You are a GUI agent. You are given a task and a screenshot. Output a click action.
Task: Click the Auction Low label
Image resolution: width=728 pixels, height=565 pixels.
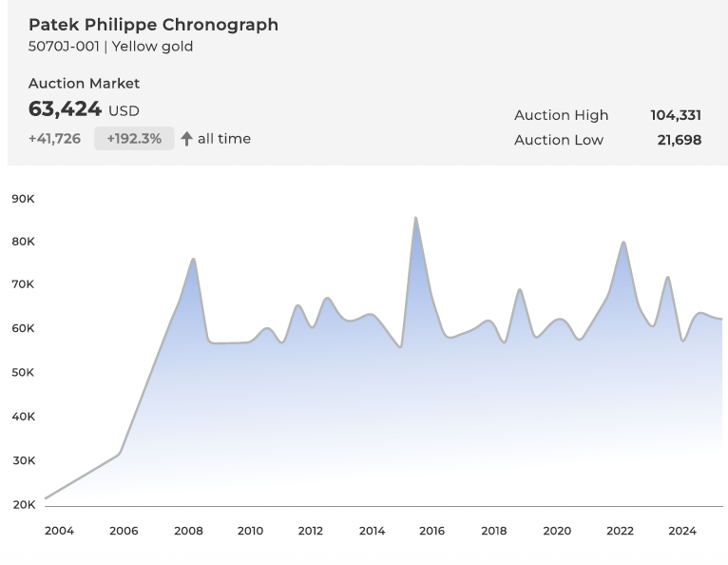(x=559, y=140)
